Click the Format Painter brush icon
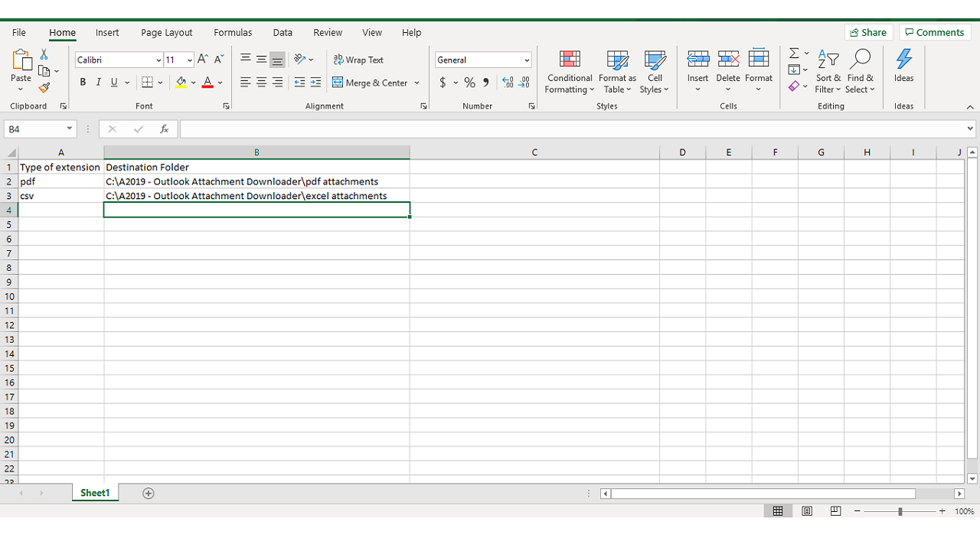 tap(44, 88)
